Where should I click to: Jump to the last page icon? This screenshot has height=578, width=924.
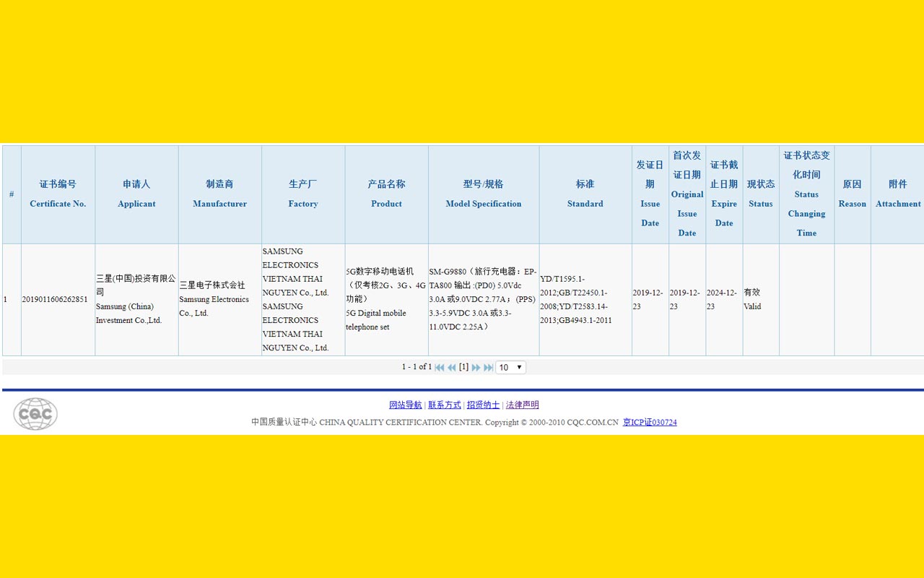tap(488, 367)
